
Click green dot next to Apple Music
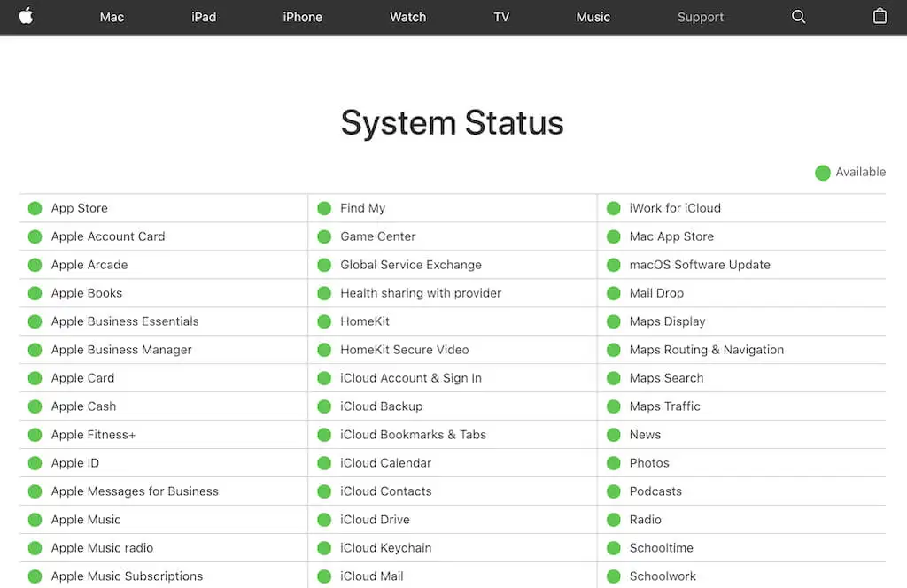(x=35, y=520)
